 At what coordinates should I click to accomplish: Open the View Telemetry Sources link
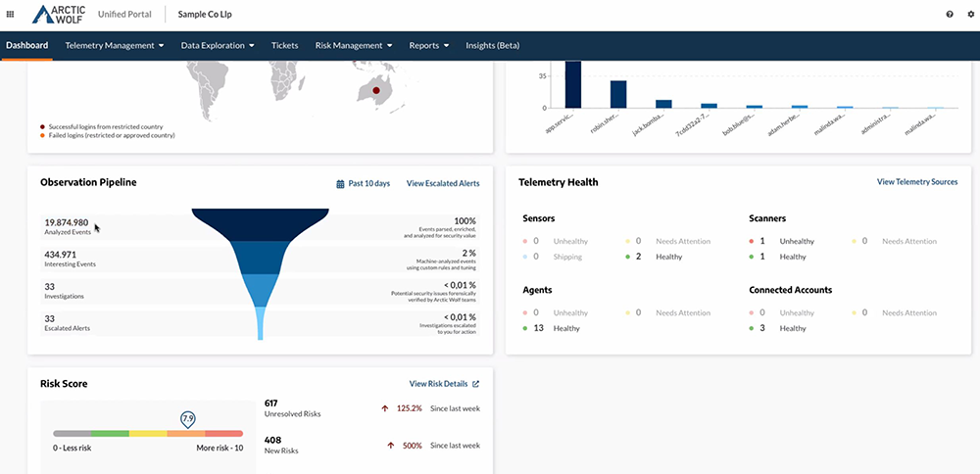(917, 182)
